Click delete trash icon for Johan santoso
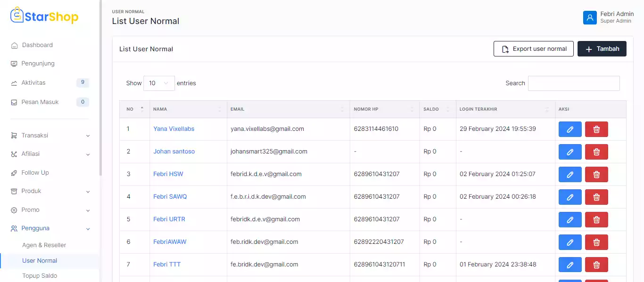Viewport: 644px width, 282px height. [x=596, y=152]
